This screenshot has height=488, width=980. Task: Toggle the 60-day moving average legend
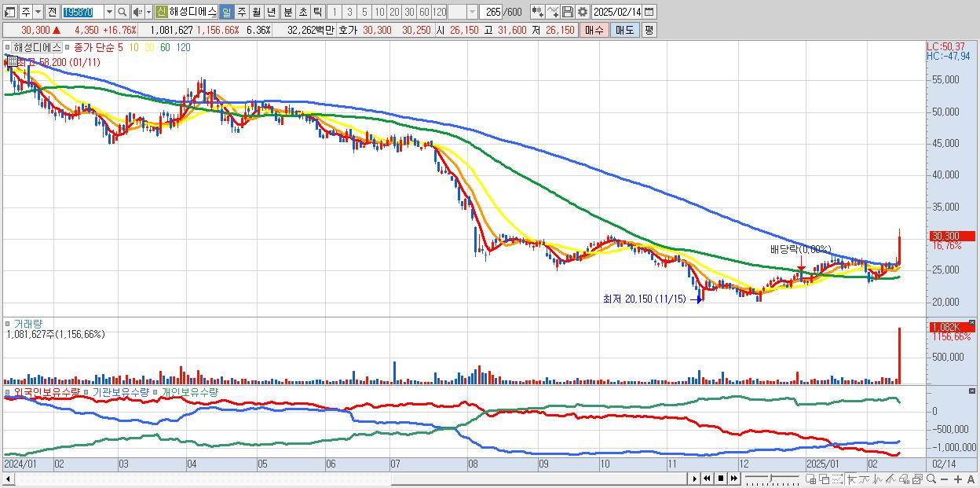pos(165,47)
